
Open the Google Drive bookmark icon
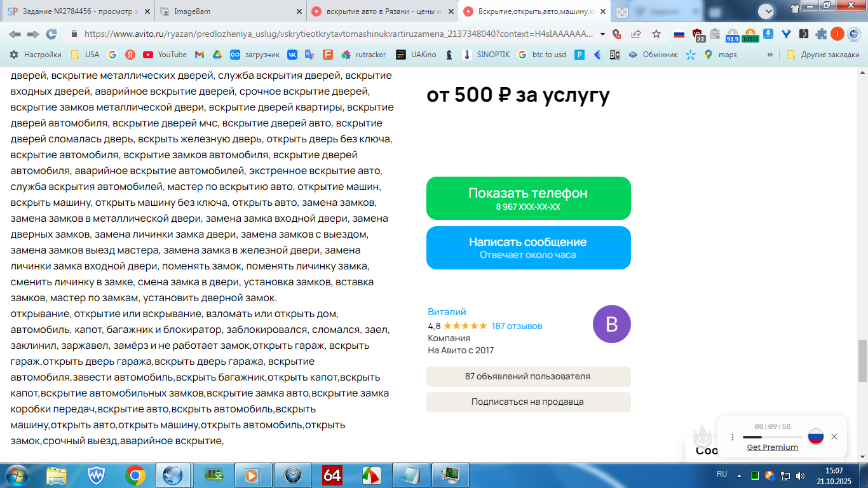[x=217, y=55]
